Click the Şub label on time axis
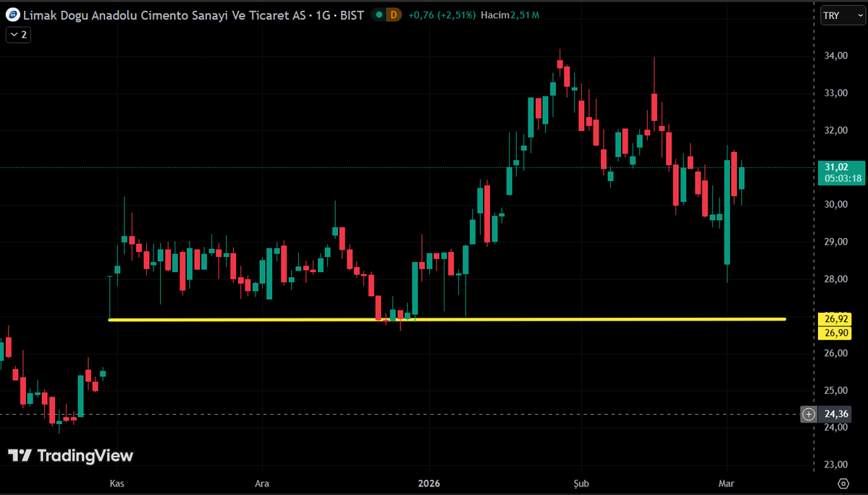 tap(581, 483)
